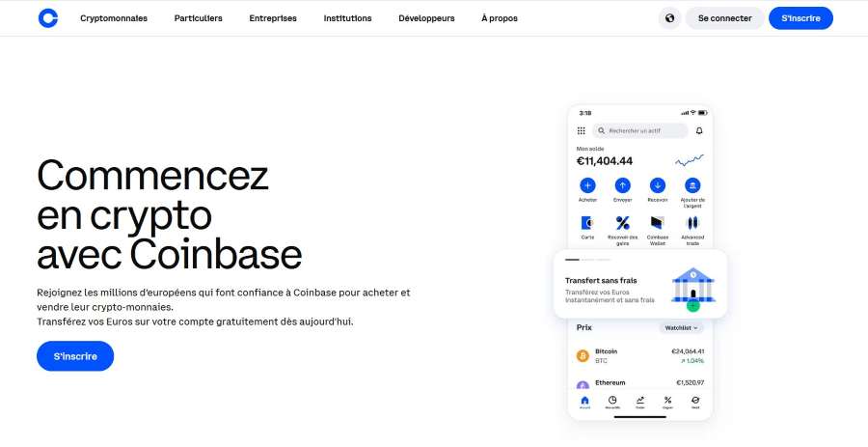The width and height of the screenshot is (868, 447).
Task: Tap the Recevoir down-arrow icon
Action: tap(657, 185)
